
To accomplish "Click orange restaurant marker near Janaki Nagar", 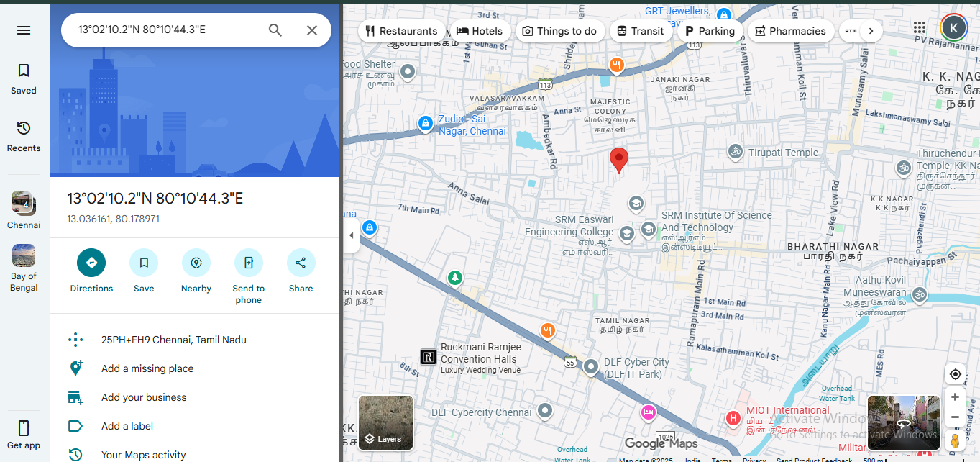I will click(x=616, y=66).
